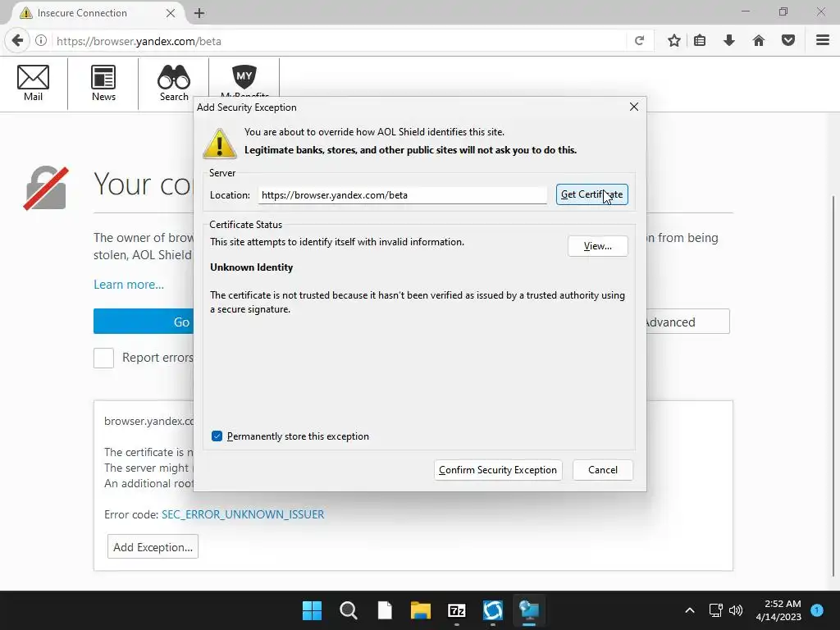Open Mail from the AOL toolbar

pyautogui.click(x=33, y=83)
